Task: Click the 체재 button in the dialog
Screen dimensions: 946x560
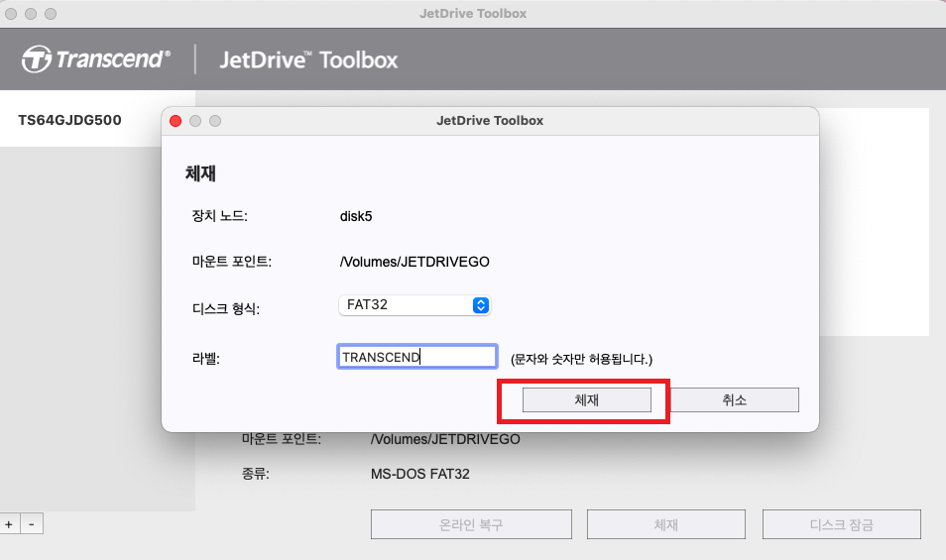Action: coord(586,400)
